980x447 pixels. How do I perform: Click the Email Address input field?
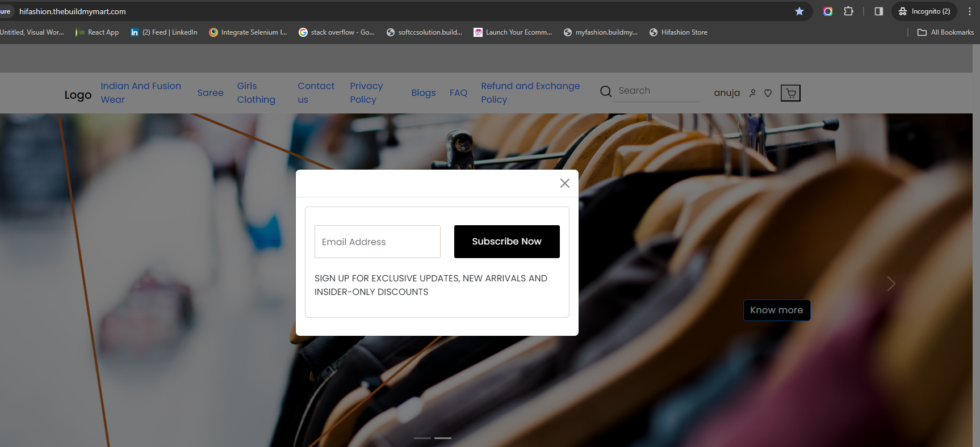(378, 242)
